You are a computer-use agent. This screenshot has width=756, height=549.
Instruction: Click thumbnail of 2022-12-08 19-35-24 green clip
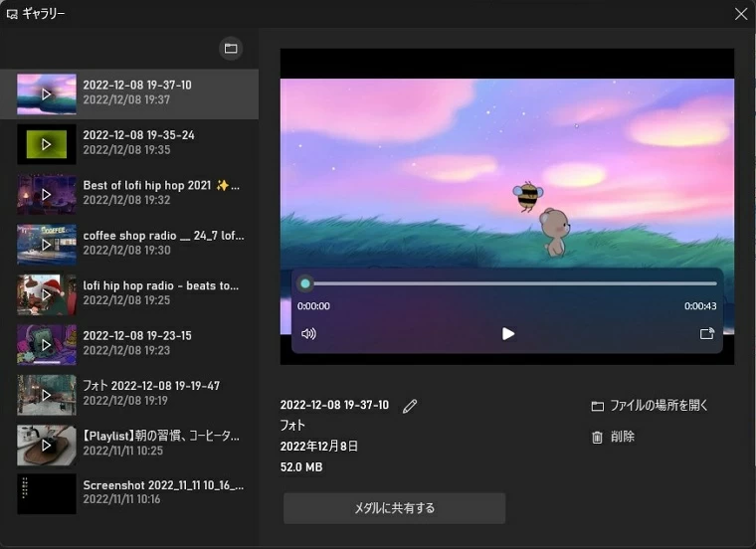[x=47, y=144]
